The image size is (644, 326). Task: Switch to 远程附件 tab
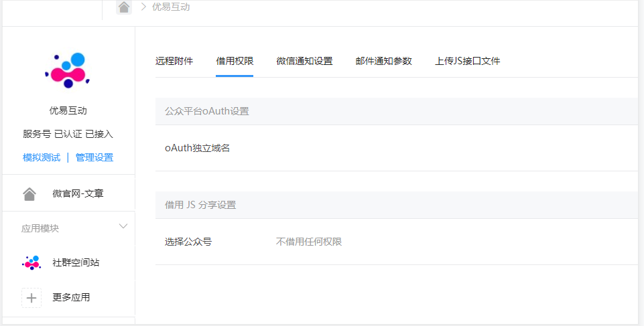(x=174, y=61)
